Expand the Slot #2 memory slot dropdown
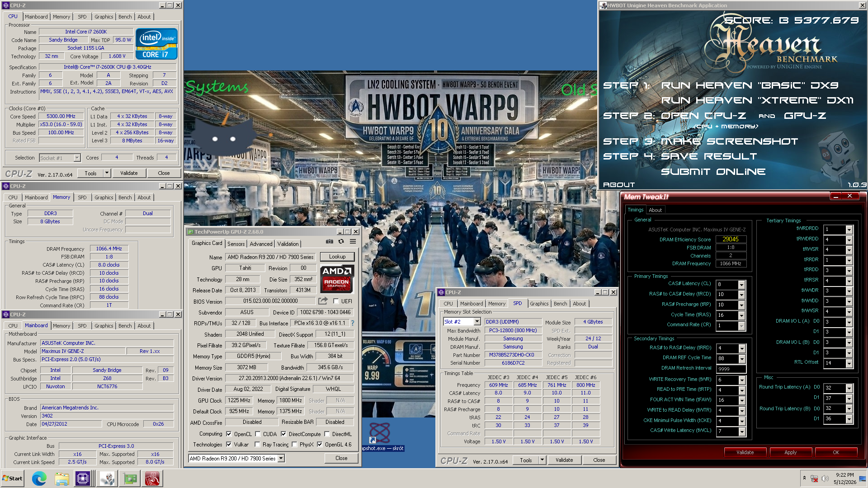 click(477, 322)
